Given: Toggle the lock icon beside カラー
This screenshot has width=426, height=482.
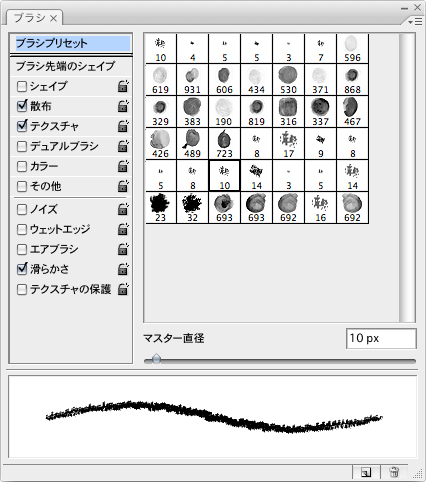Looking at the screenshot, I should 123,166.
